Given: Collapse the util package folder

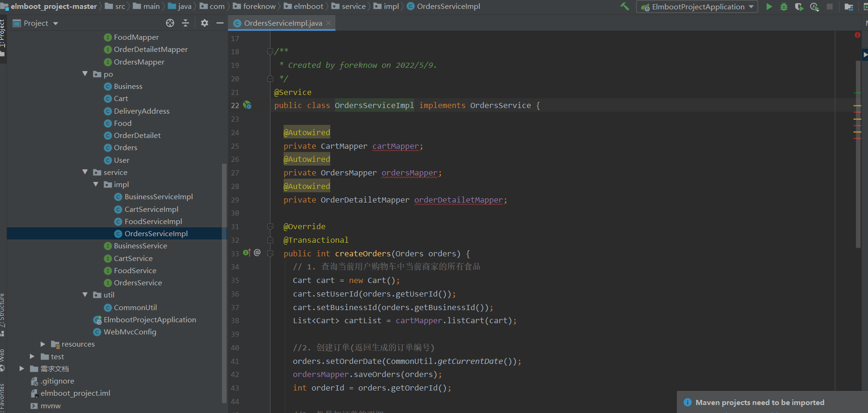Looking at the screenshot, I should (x=85, y=295).
